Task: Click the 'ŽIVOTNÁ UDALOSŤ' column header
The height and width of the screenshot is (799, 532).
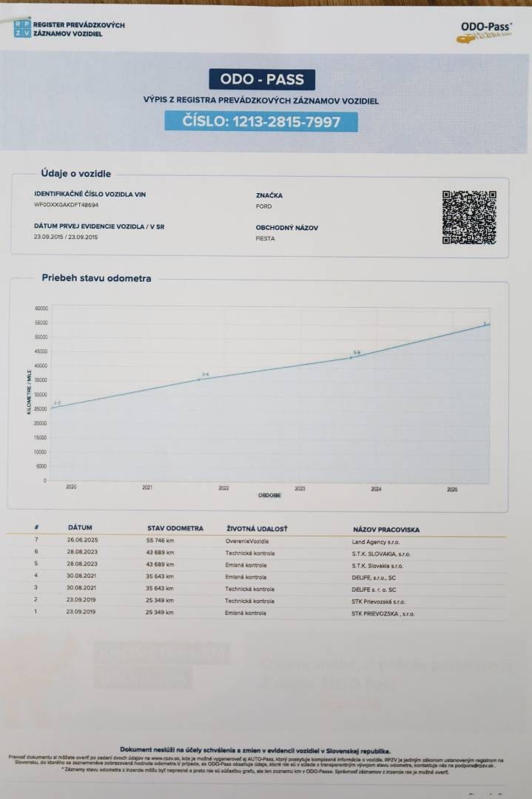Action: [257, 529]
